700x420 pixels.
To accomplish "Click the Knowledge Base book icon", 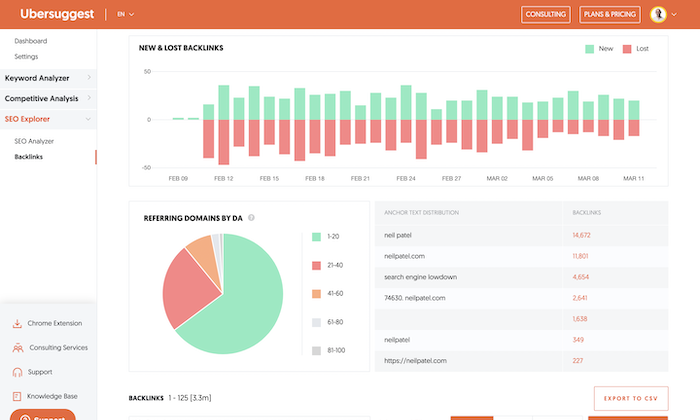I will [17, 396].
